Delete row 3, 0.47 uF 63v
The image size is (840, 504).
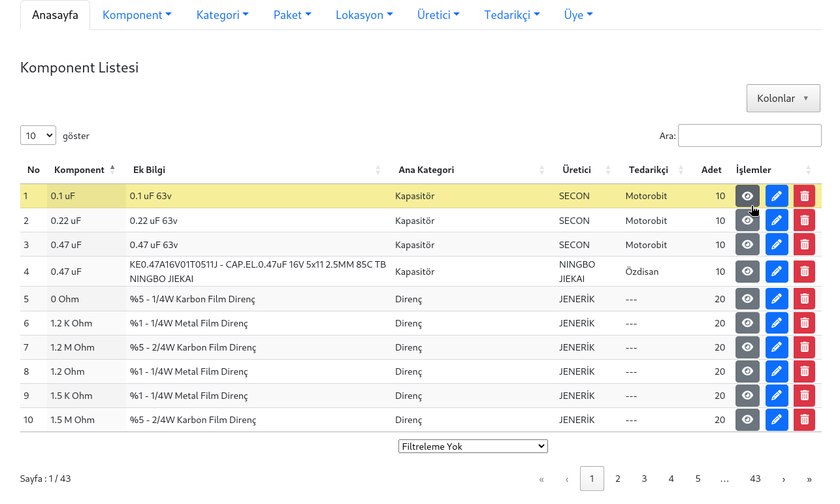[x=804, y=245]
